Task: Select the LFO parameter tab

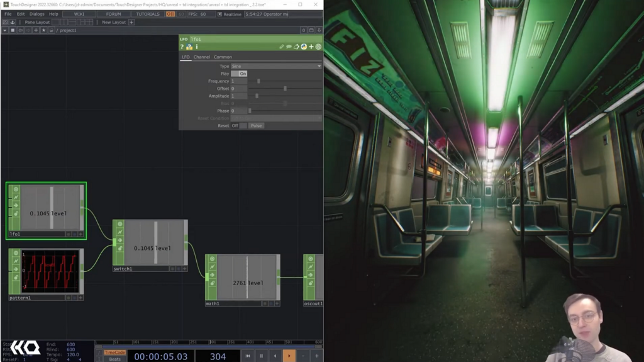Action: tap(186, 57)
